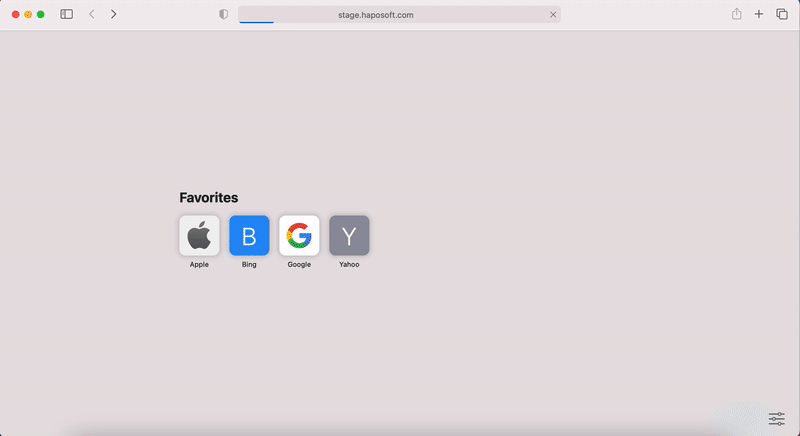Open the Yahoo favorite
The image size is (800, 436).
click(x=349, y=235)
